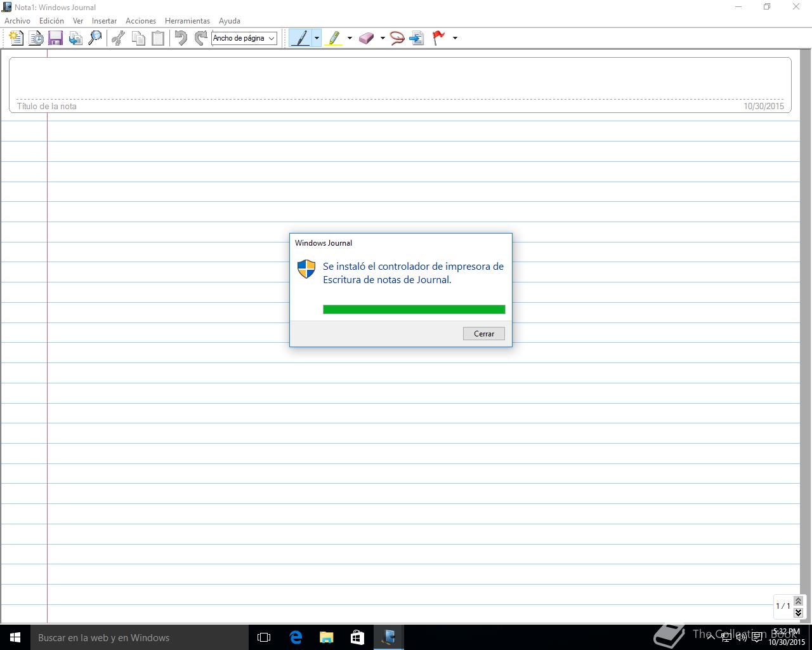Click the Windows Journal dialog title
The width and height of the screenshot is (812, 650).
(x=324, y=243)
